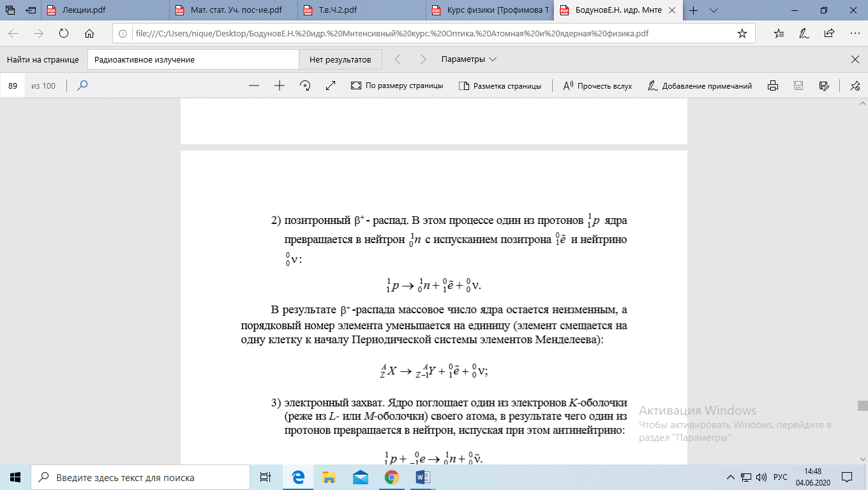
Task: Open volume control in tray
Action: click(761, 477)
